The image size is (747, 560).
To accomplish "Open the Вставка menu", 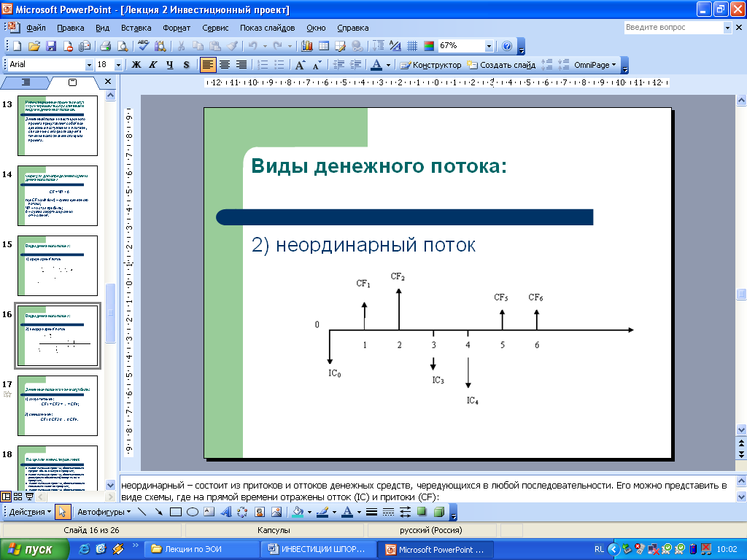I will [x=136, y=28].
